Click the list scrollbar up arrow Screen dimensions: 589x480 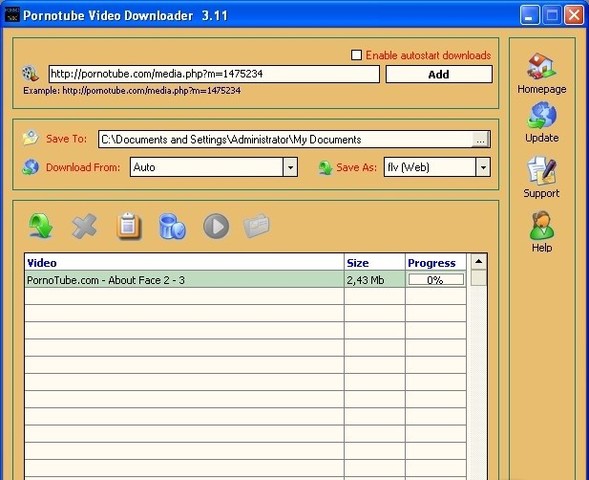(479, 261)
